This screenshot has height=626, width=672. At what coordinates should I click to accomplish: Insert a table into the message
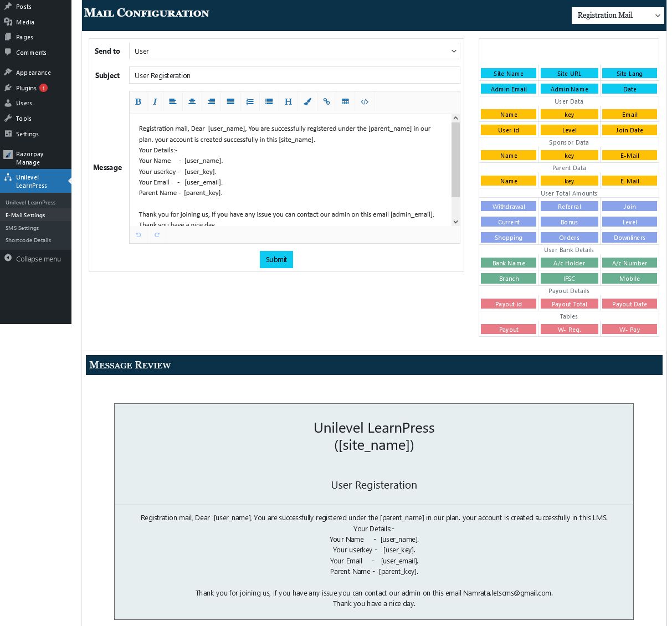tap(345, 102)
